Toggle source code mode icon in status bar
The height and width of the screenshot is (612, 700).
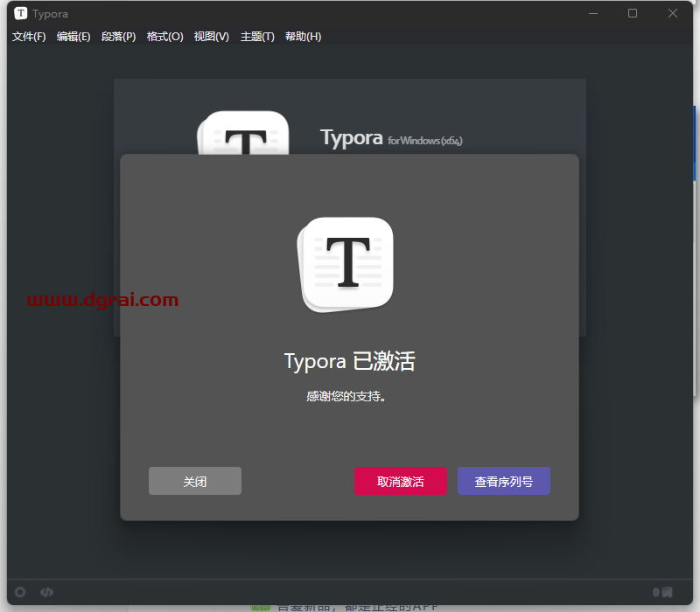coord(47,592)
